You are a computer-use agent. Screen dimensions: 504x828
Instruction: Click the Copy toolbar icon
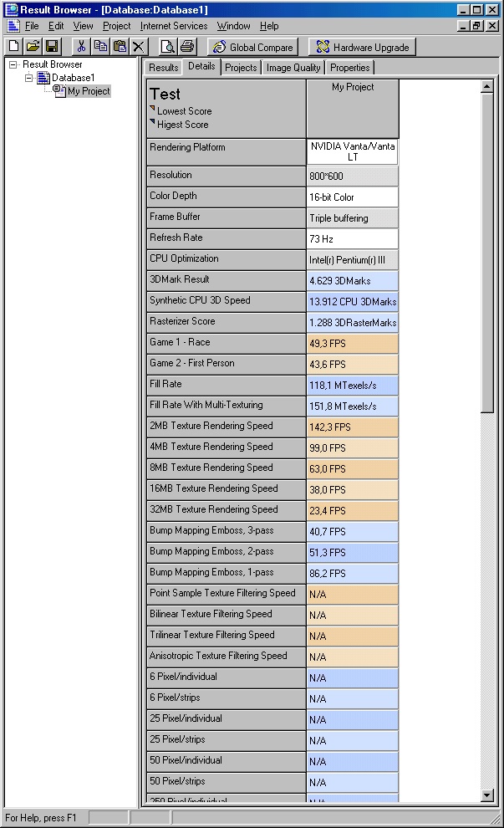point(100,47)
